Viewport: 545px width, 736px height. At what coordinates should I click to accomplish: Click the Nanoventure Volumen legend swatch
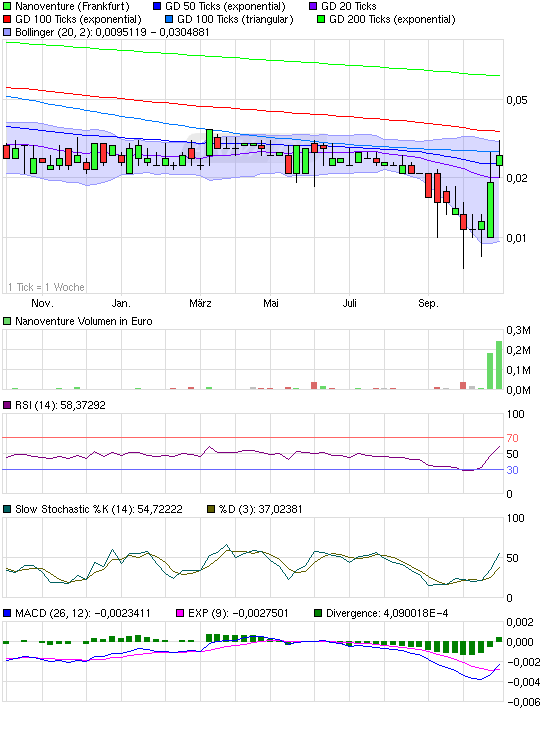coord(7,322)
